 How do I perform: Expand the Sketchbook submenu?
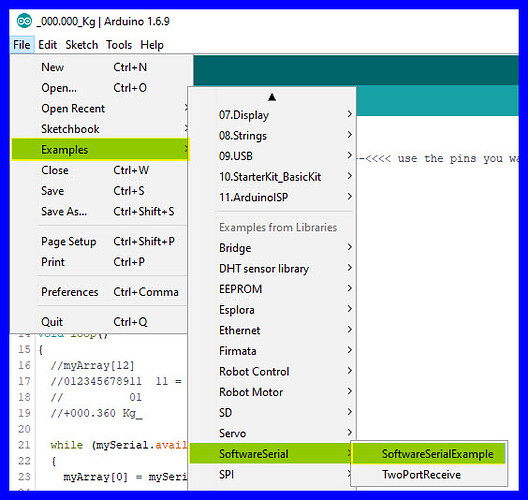click(99, 129)
